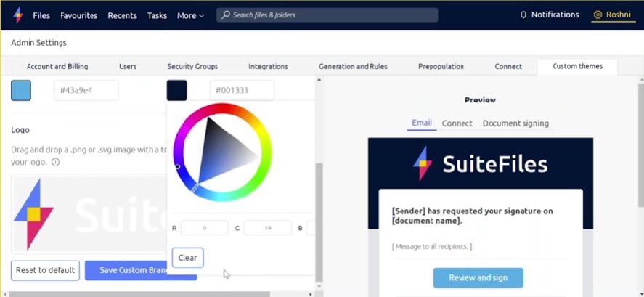Viewport: 644px width, 297px height.
Task: Click the #001333 hex input field
Action: coord(242,90)
